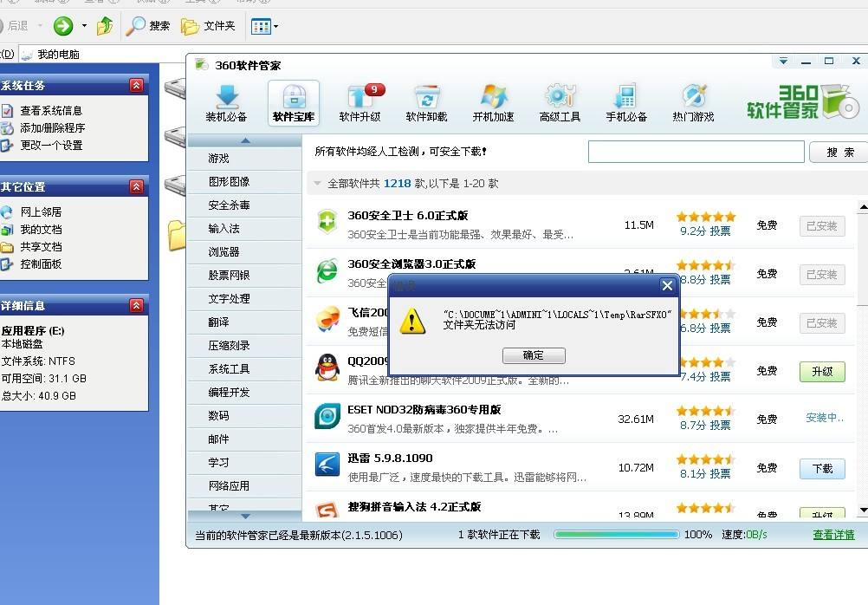This screenshot has height=605, width=868.
Task: Click the views icon in Explorer toolbar
Action: [x=260, y=26]
